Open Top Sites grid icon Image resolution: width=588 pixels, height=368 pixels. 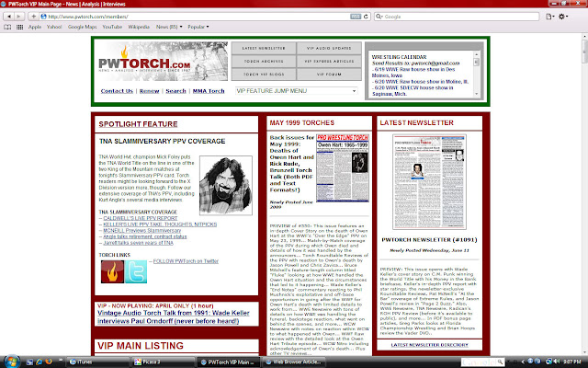(20, 27)
